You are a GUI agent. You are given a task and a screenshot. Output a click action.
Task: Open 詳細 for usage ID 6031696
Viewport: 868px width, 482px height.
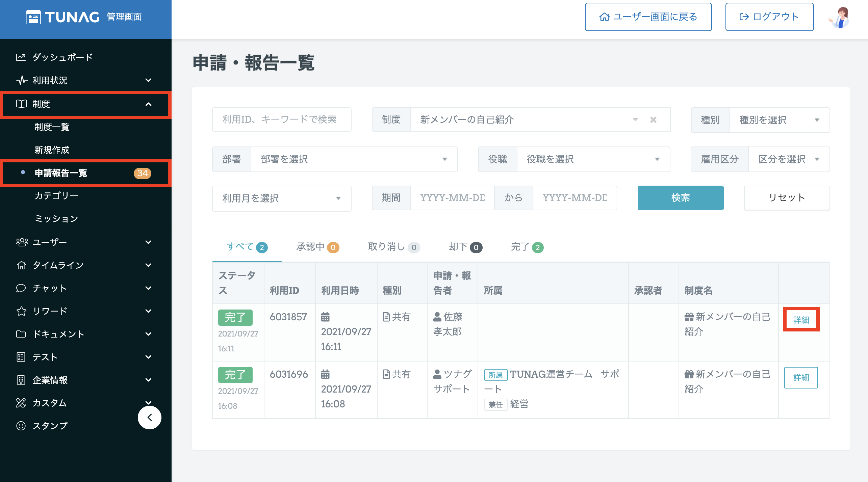(x=801, y=377)
